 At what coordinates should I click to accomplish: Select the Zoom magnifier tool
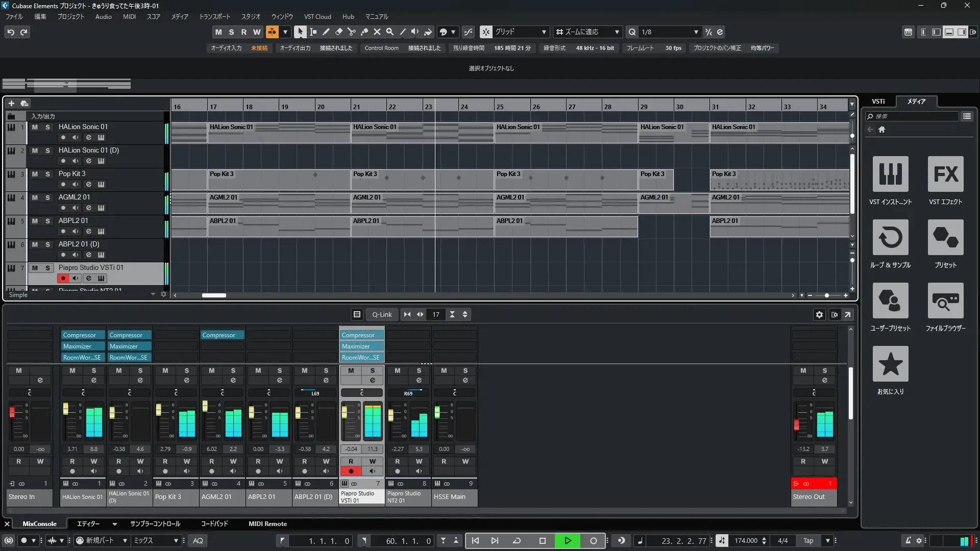(x=389, y=32)
